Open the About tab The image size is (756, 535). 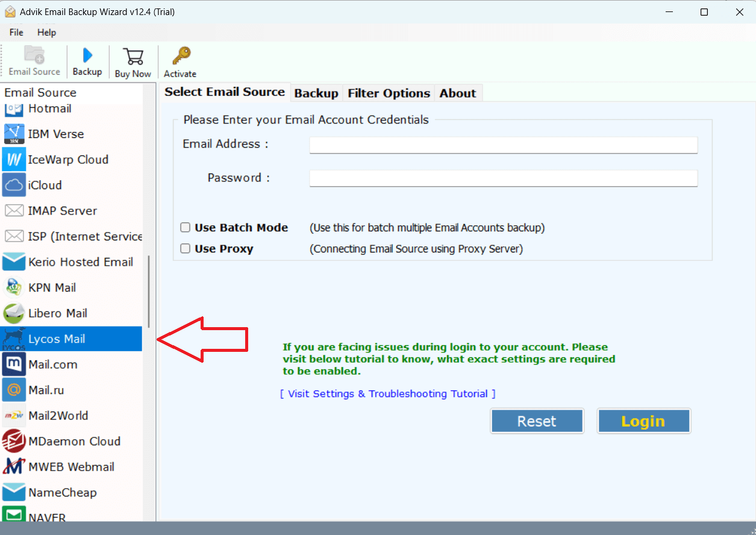point(458,93)
